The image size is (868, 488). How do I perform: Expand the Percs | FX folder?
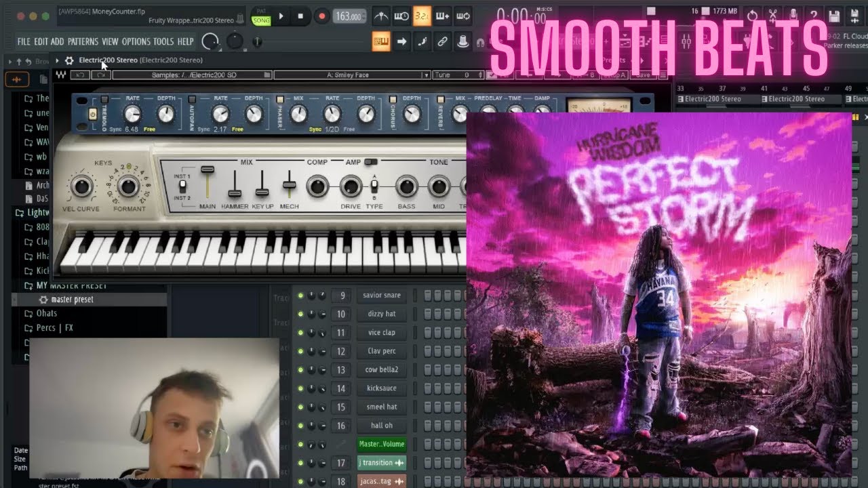tap(49, 328)
